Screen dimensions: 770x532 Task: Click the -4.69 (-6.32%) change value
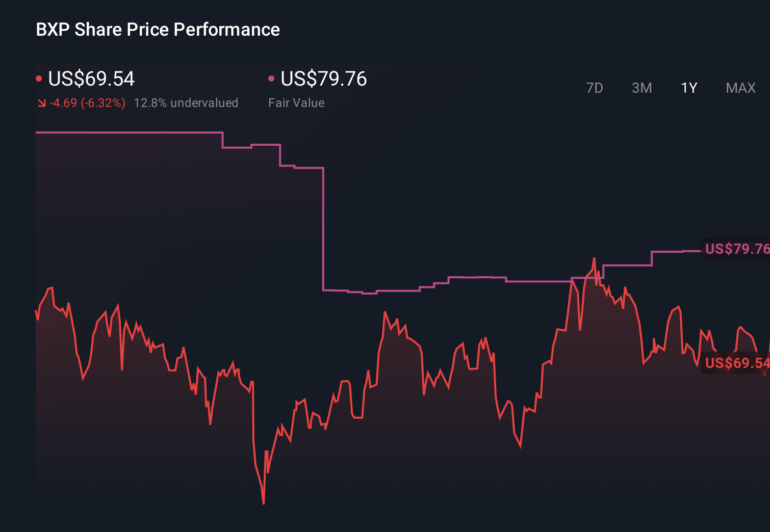point(87,102)
